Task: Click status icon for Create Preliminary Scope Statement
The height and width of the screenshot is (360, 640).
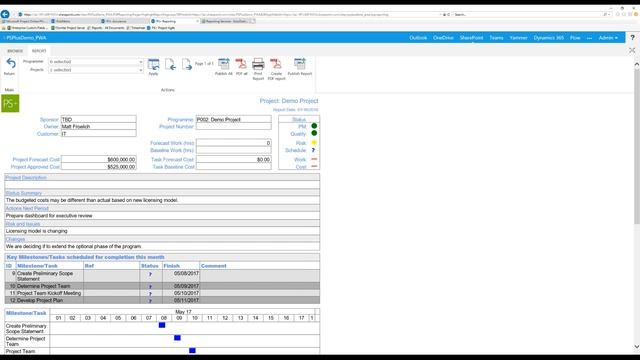Action: (150, 274)
